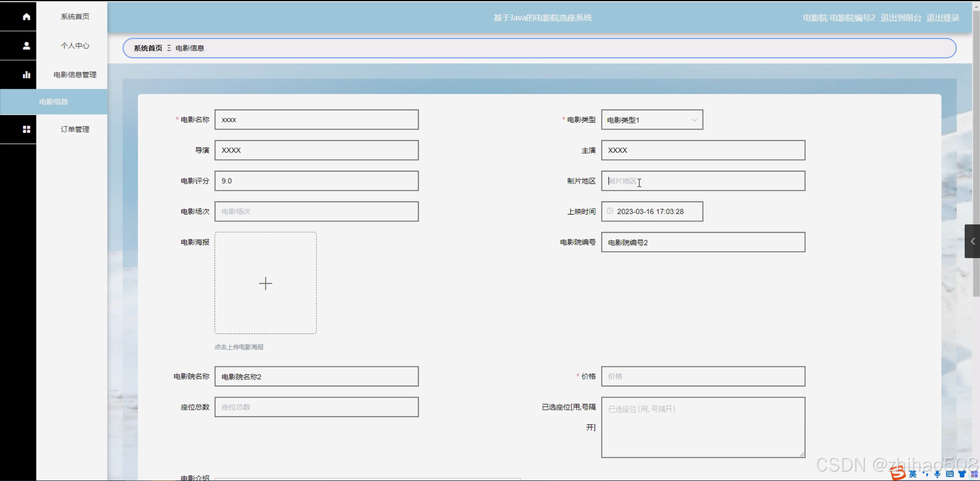The height and width of the screenshot is (481, 980).
Task: Click the 价格 input field
Action: point(703,376)
